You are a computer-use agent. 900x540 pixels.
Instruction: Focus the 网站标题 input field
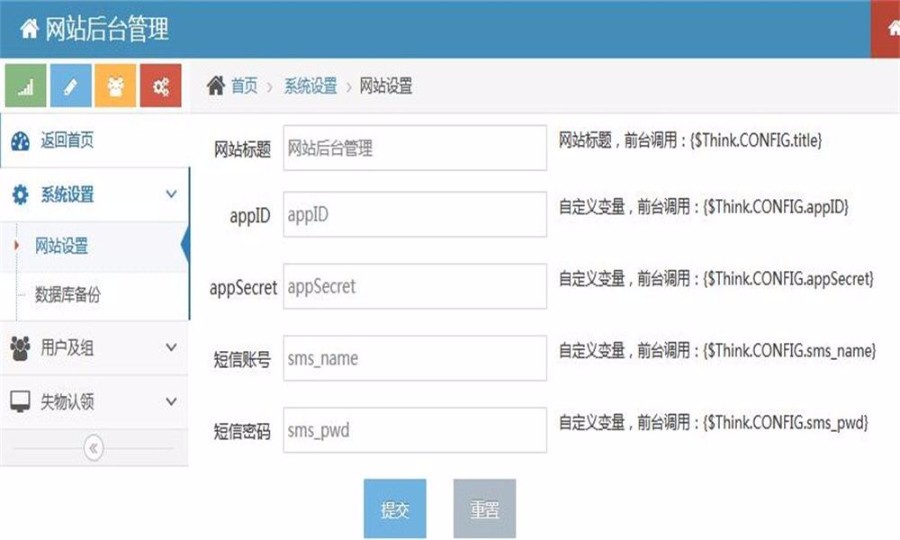pos(415,148)
